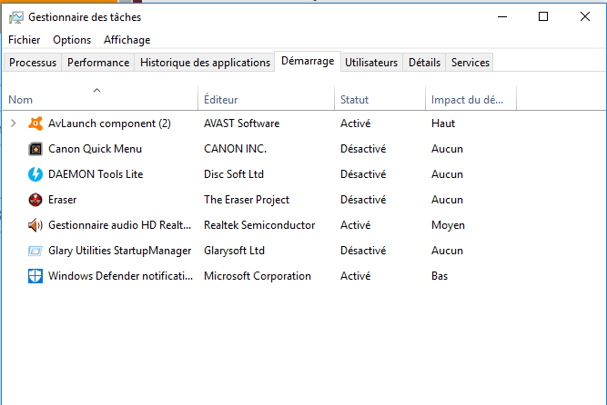Select the Canon Quick Menu entry
607x405 pixels.
coord(95,149)
